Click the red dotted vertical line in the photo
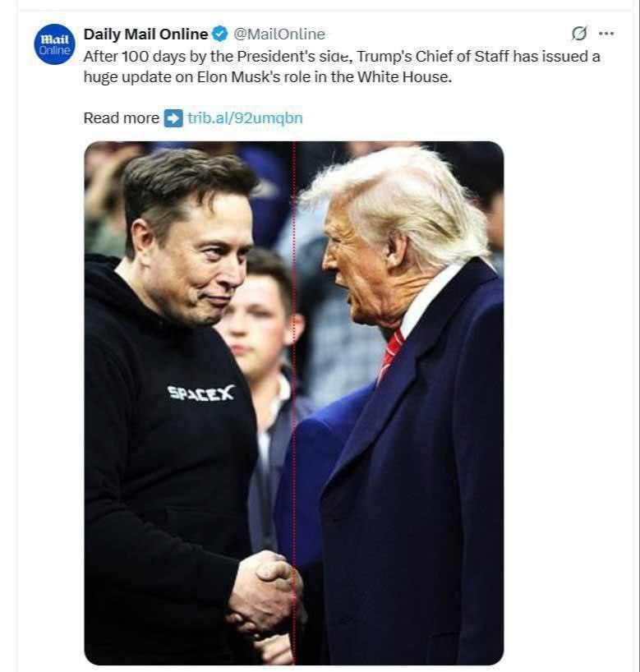640x672 pixels. (294, 460)
